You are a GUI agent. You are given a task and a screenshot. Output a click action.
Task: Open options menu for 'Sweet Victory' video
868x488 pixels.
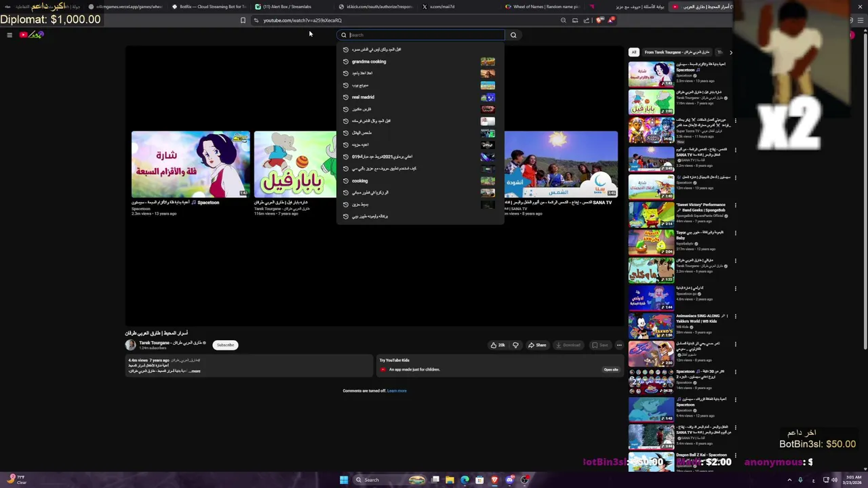point(735,205)
